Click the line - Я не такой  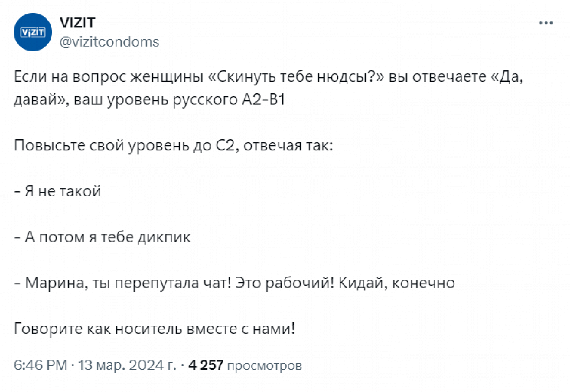pos(58,191)
